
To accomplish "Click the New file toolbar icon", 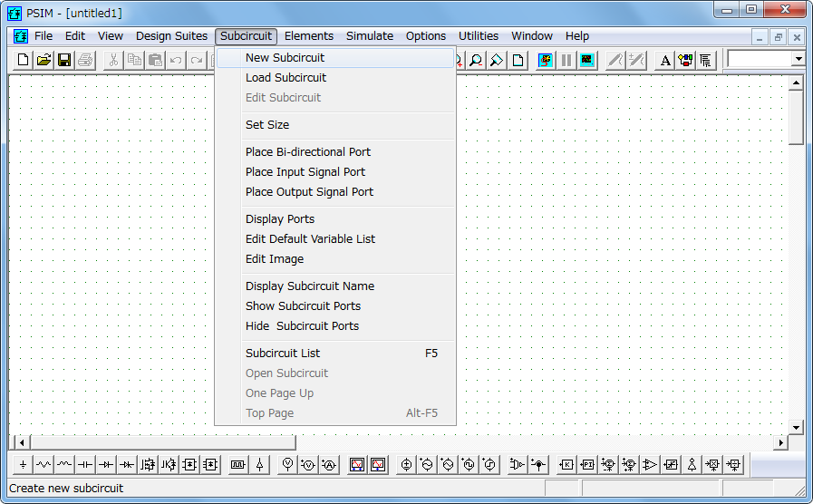I will click(x=23, y=60).
